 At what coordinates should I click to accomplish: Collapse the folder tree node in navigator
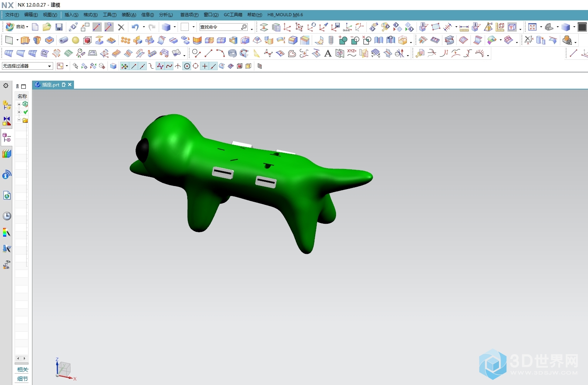[19, 120]
